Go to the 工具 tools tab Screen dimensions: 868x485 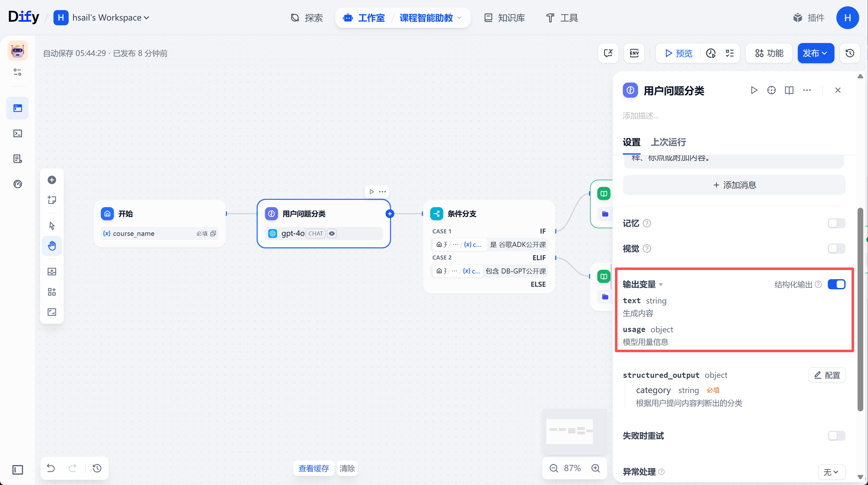pos(562,17)
